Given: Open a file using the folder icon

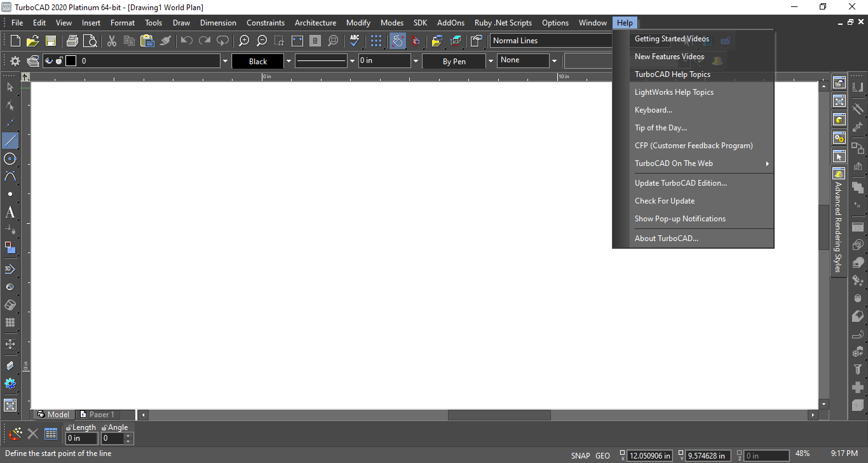Looking at the screenshot, I should [33, 41].
